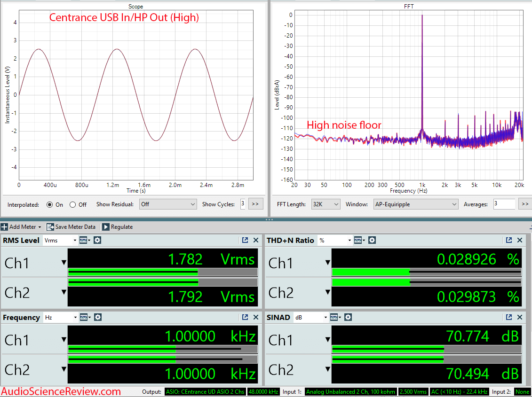Click the panel splitter grip dots

pyautogui.click(x=269, y=219)
